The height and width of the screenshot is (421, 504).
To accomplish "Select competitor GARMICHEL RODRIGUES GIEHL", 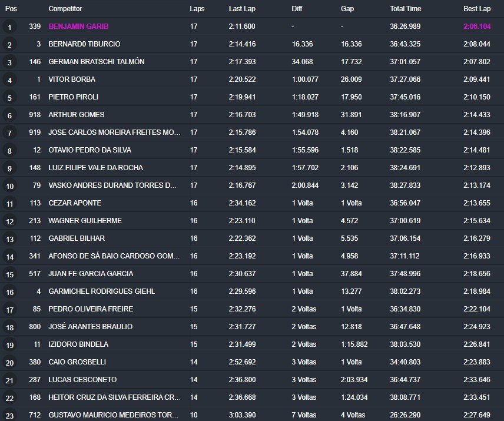I will point(102,291).
